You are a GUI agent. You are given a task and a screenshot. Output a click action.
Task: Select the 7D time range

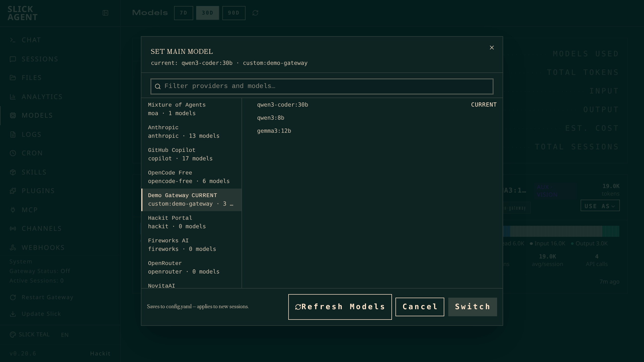[x=183, y=13]
